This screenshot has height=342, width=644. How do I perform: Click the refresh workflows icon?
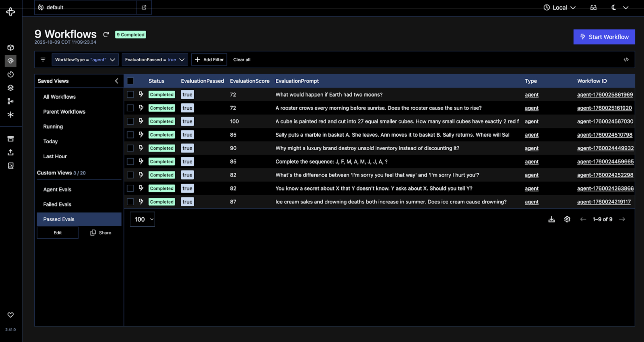point(106,35)
